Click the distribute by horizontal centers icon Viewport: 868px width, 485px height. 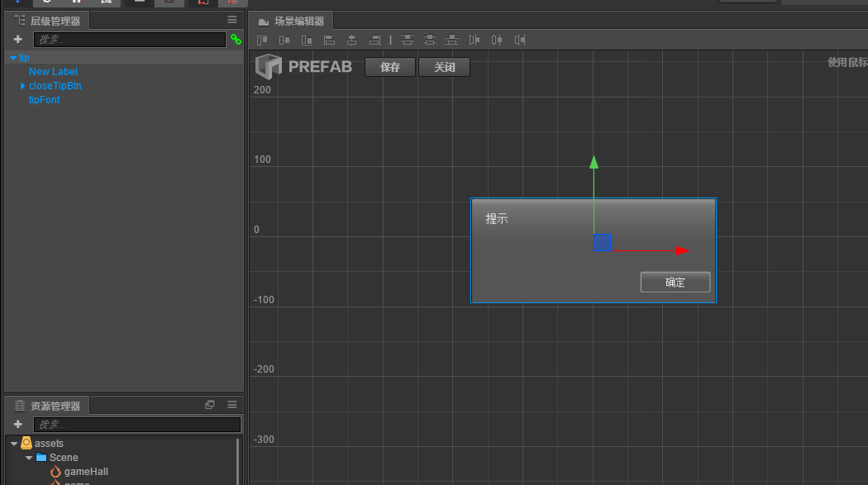click(497, 40)
